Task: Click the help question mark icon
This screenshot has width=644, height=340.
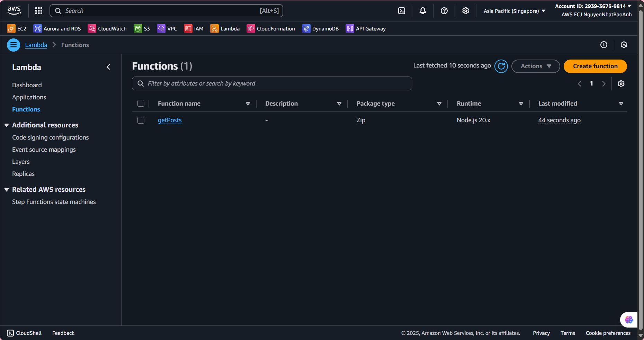Action: (x=444, y=11)
